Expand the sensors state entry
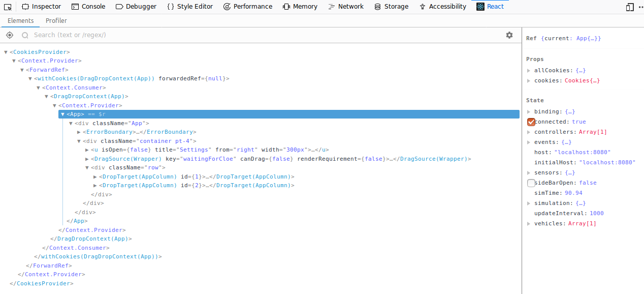644x294 pixels. 529,173
